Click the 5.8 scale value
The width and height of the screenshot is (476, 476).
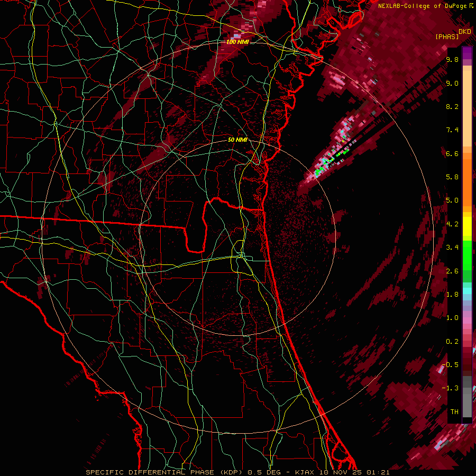(452, 177)
